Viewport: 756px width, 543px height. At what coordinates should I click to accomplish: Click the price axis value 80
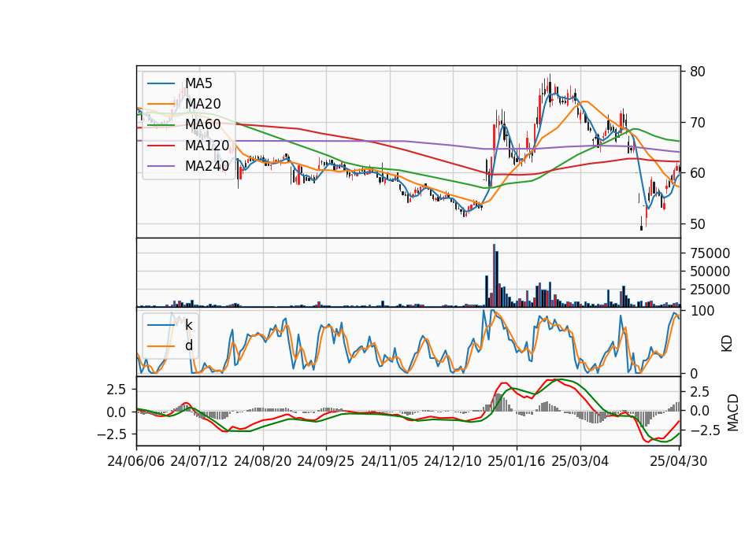tap(698, 72)
